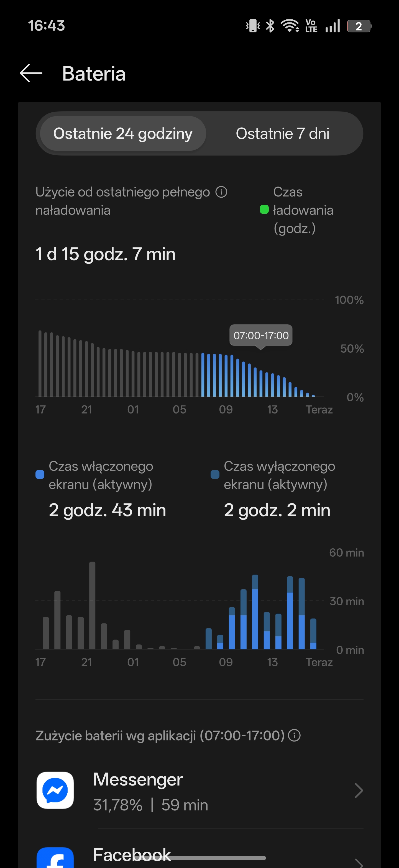
Task: Tap info icon next to app battery usage
Action: (294, 735)
